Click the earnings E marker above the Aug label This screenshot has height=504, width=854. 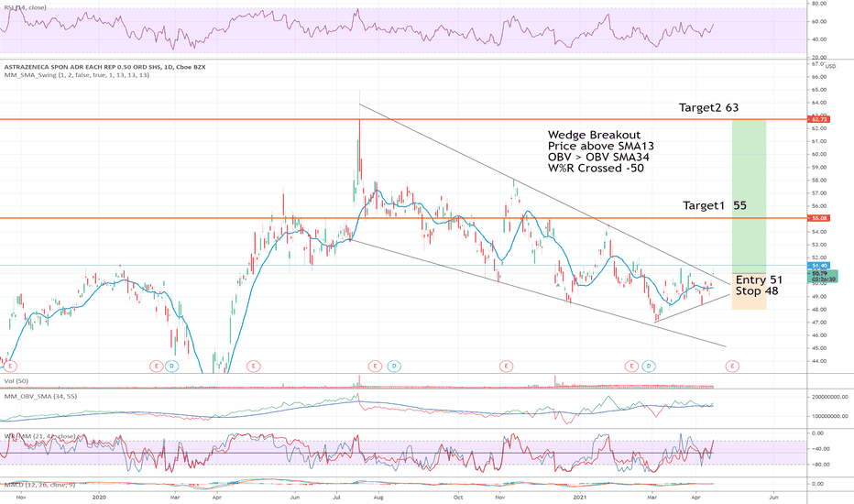(x=375, y=367)
